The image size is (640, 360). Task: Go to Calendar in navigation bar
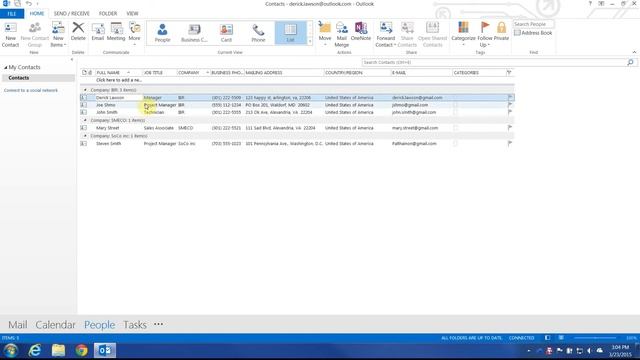click(x=56, y=325)
